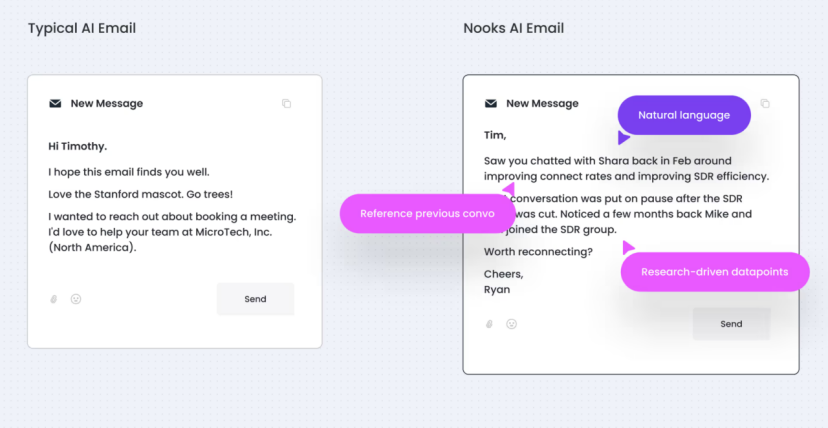Click the 'Hi Timothy.' greeting

[x=78, y=146]
